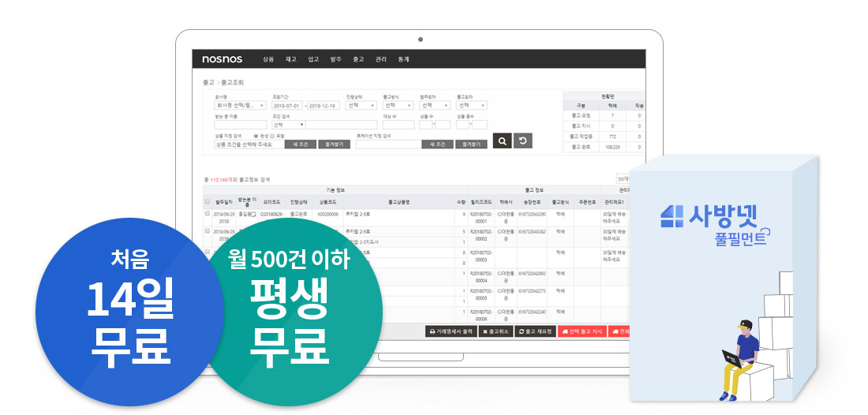
Task: Click invoice number 616732043290
Action: click(x=532, y=214)
